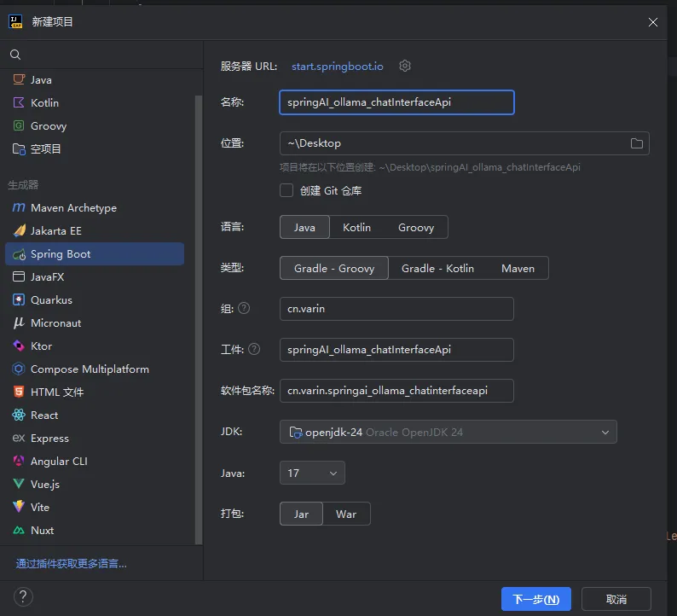Screen dimensions: 677x616
Task: Select War packaging
Action: [346, 514]
